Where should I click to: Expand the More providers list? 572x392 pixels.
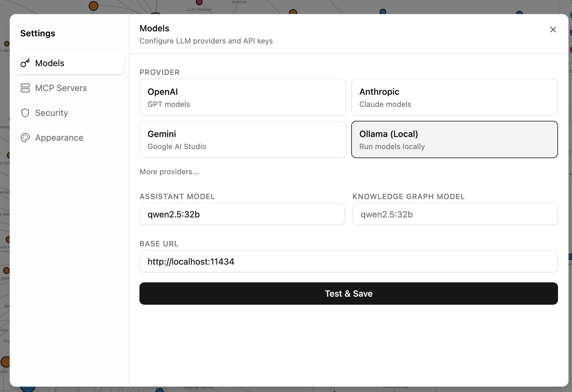coord(169,172)
